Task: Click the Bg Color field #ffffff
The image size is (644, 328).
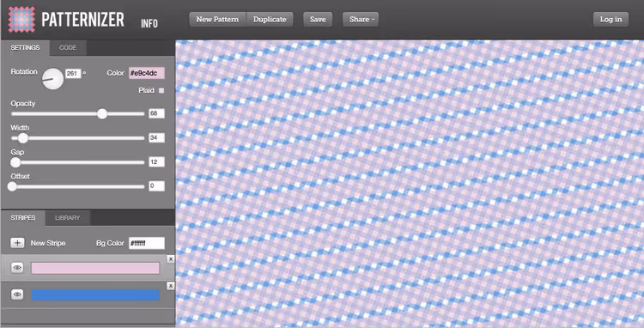Action: (x=147, y=243)
